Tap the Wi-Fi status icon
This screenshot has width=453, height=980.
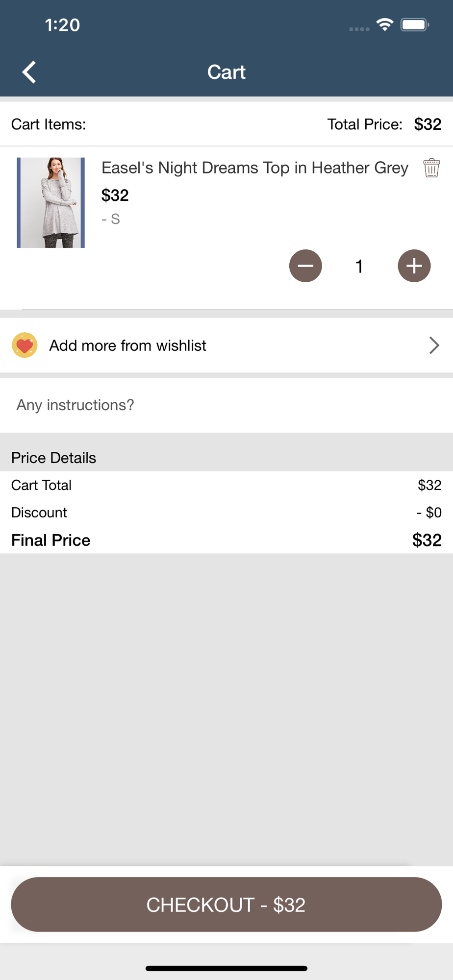[385, 24]
